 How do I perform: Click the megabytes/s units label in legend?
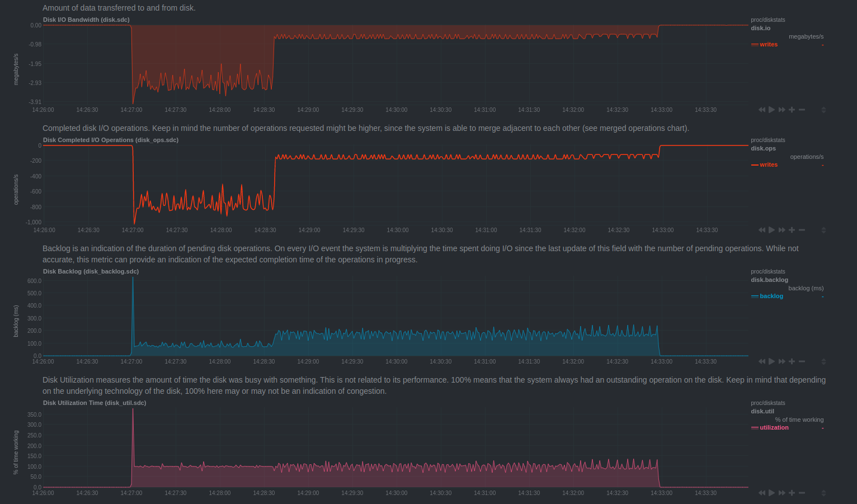[806, 36]
